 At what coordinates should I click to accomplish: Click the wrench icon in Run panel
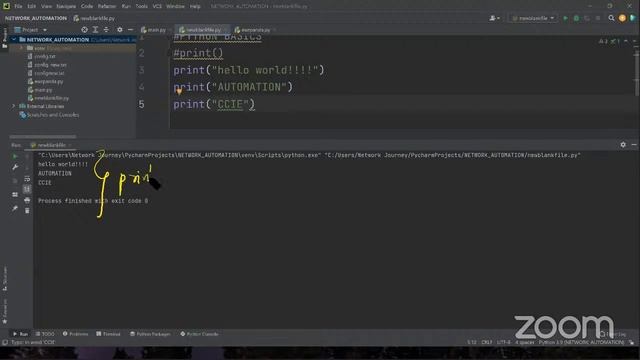(15, 167)
